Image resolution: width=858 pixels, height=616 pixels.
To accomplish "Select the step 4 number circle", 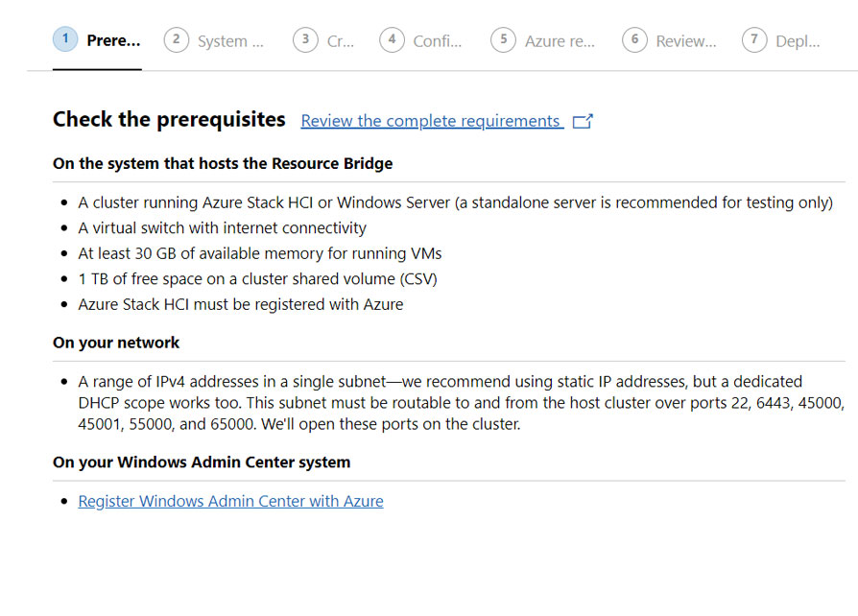I will [392, 40].
